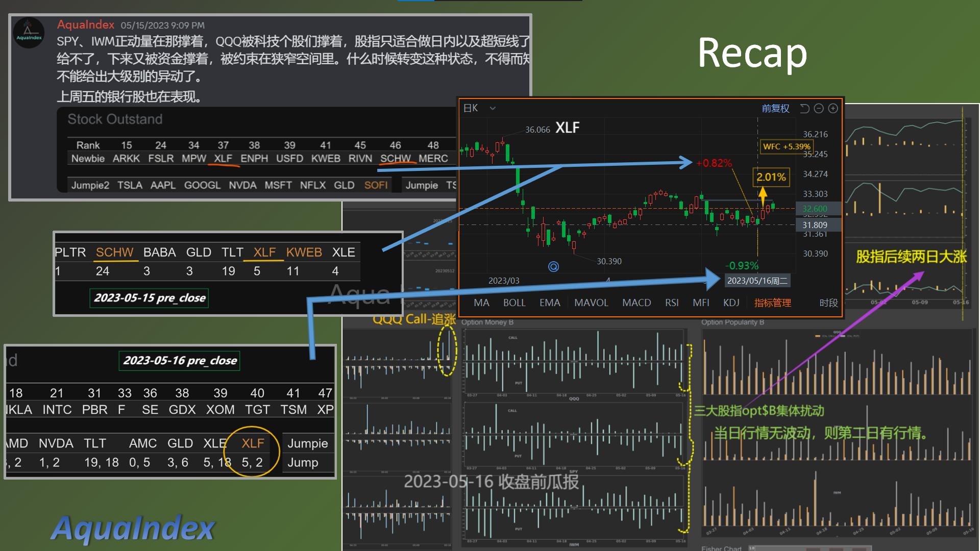980x551 pixels.
Task: Click the orange SOFI ticker in Jumpie2 row
Action: point(376,185)
